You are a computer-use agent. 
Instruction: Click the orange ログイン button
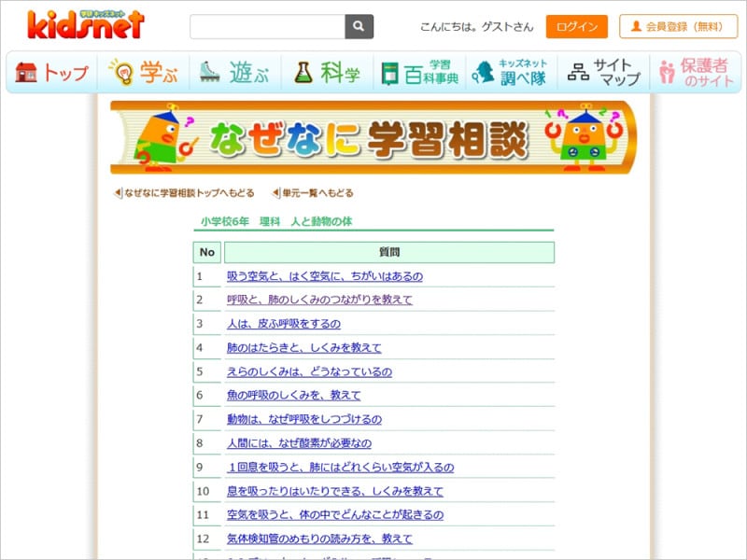[576, 26]
